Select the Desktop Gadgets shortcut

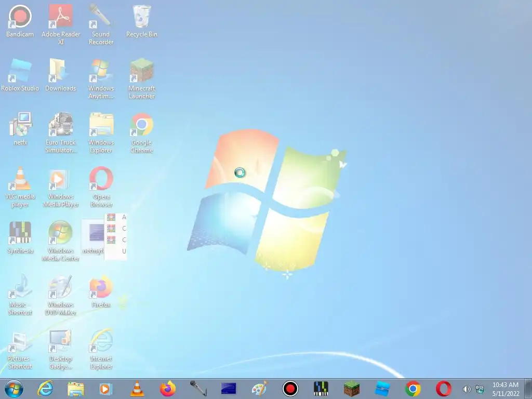[x=61, y=349]
